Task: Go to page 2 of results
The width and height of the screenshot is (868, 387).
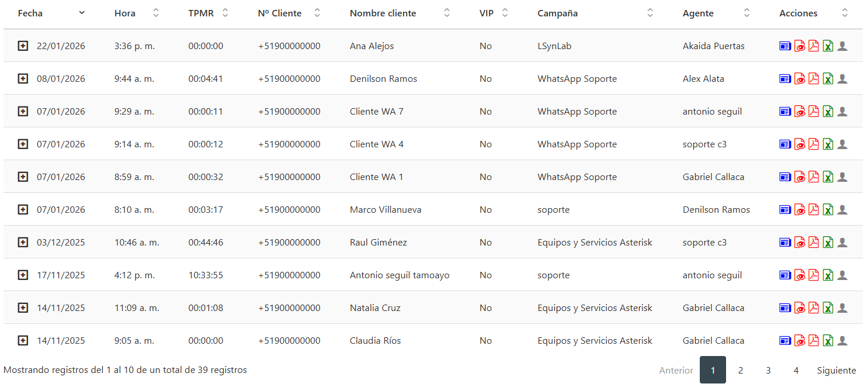Action: tap(740, 371)
